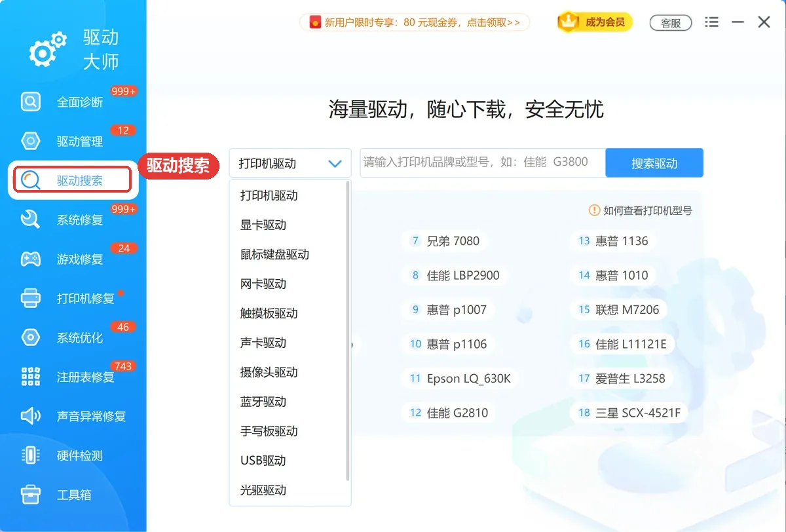Click the 游戏修复 gamepad icon
The height and width of the screenshot is (532, 786).
(x=31, y=259)
